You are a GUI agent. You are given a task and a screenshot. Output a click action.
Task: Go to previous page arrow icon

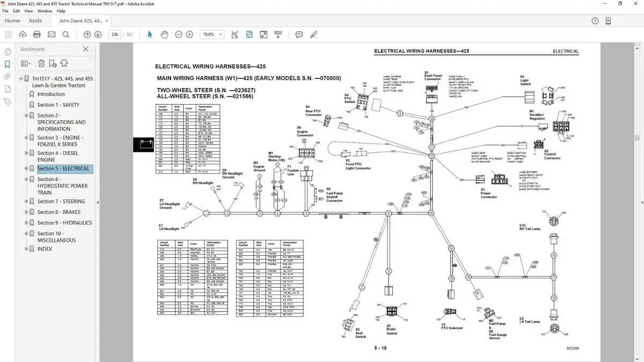[87, 34]
